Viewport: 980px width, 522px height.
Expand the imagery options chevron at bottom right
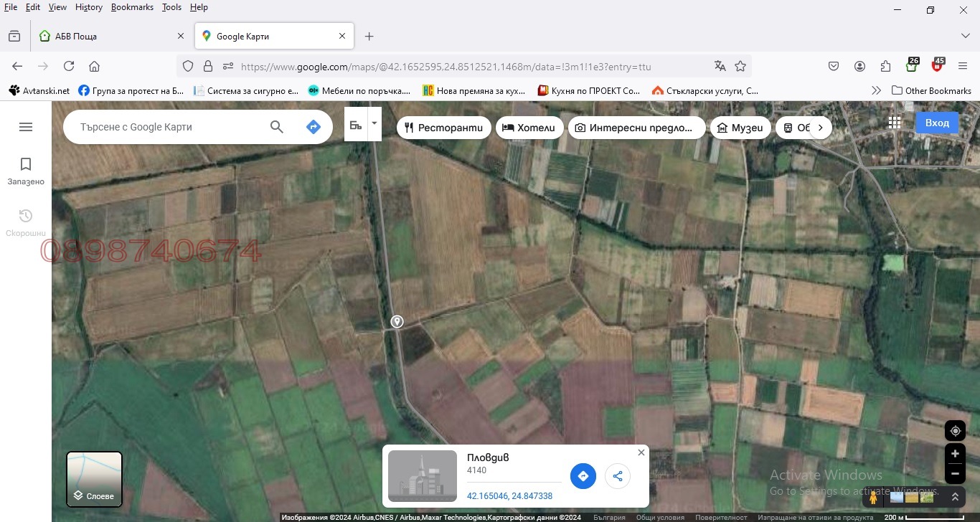click(x=955, y=496)
